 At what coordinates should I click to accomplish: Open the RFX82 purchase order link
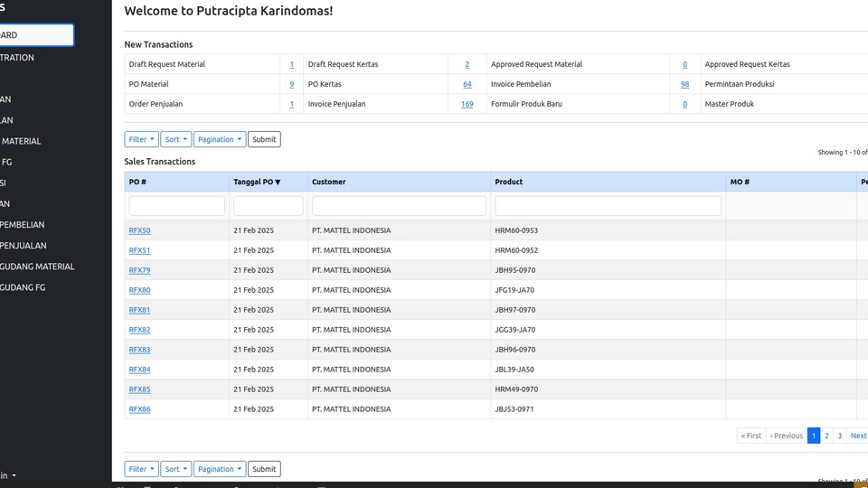pos(139,330)
